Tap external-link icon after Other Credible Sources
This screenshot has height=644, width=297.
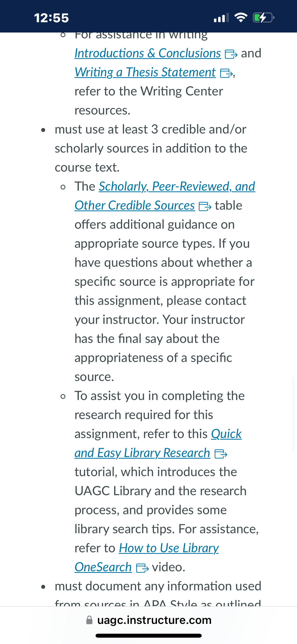point(205,206)
